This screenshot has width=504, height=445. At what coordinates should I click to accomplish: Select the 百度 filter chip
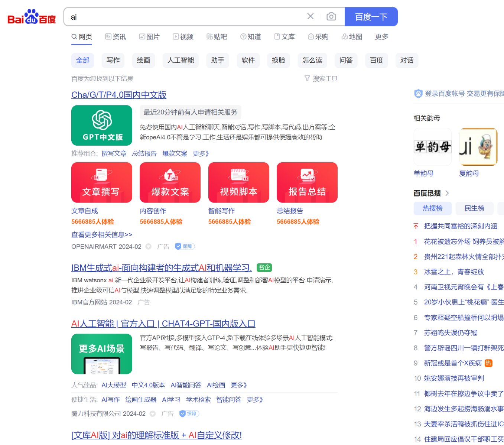377,60
